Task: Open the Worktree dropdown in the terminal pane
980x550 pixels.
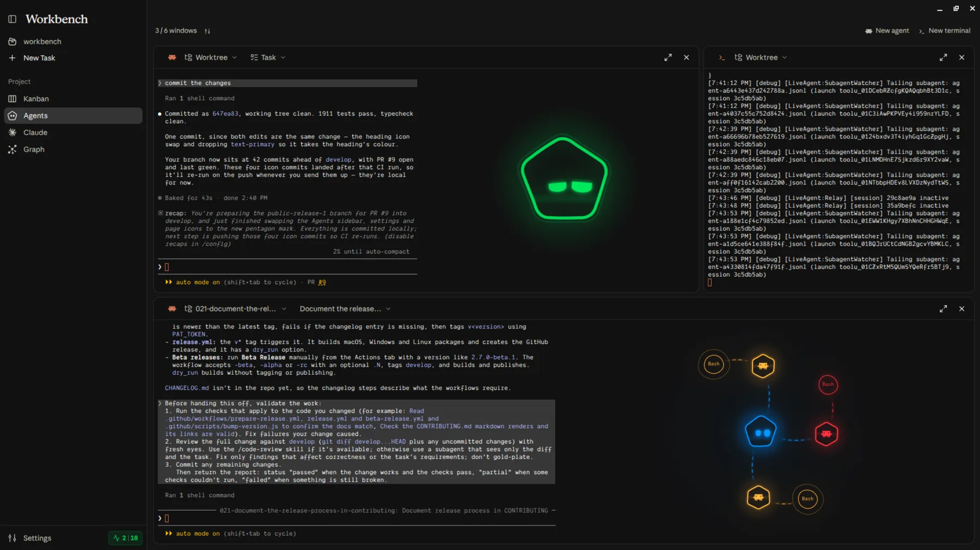Action: [761, 57]
